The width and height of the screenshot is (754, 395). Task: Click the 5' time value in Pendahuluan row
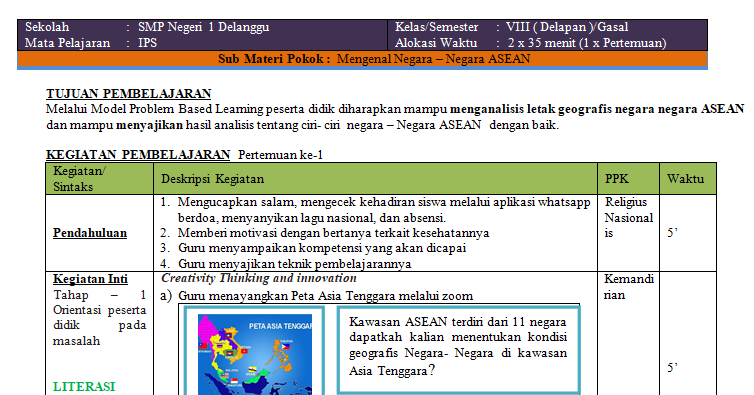(x=672, y=233)
